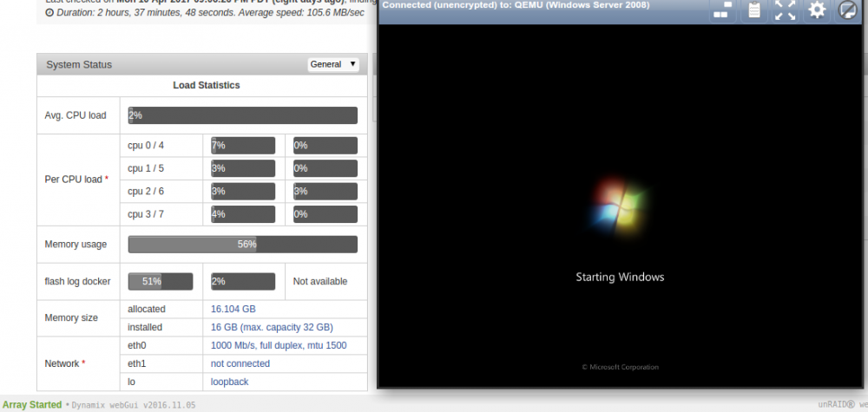Toggle fullscreen in the VNC viewer
Viewport: 868px width, 412px height.
tap(785, 10)
